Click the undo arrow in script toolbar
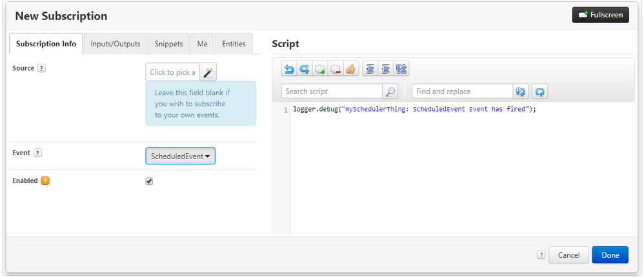The height and width of the screenshot is (277, 644). [288, 69]
